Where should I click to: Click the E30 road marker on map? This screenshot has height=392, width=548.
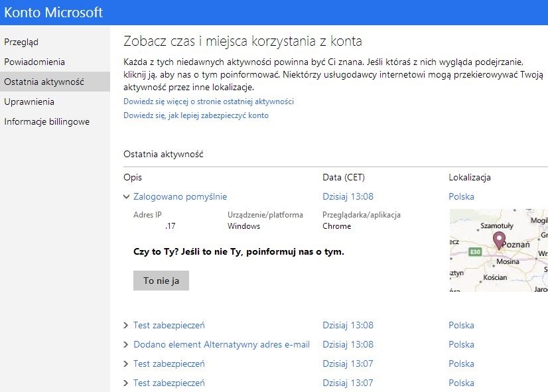[x=475, y=251]
